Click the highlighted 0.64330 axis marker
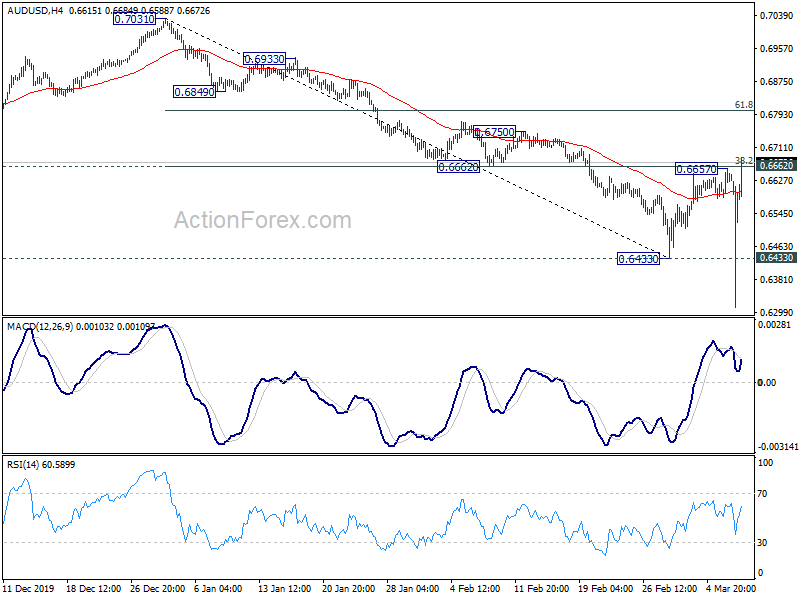This screenshot has height=600, width=800. (776, 258)
